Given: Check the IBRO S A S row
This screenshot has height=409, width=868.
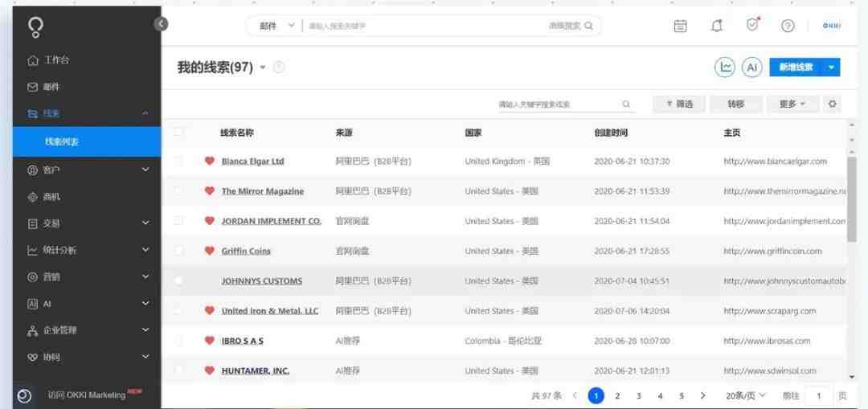Looking at the screenshot, I should [178, 341].
